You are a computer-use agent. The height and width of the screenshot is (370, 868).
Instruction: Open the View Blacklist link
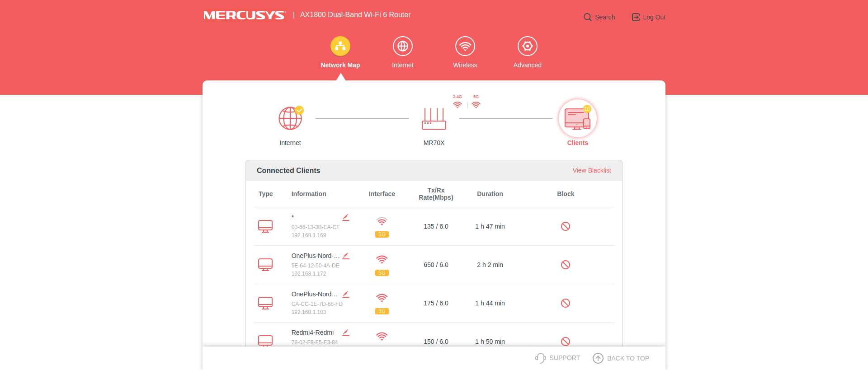point(591,170)
